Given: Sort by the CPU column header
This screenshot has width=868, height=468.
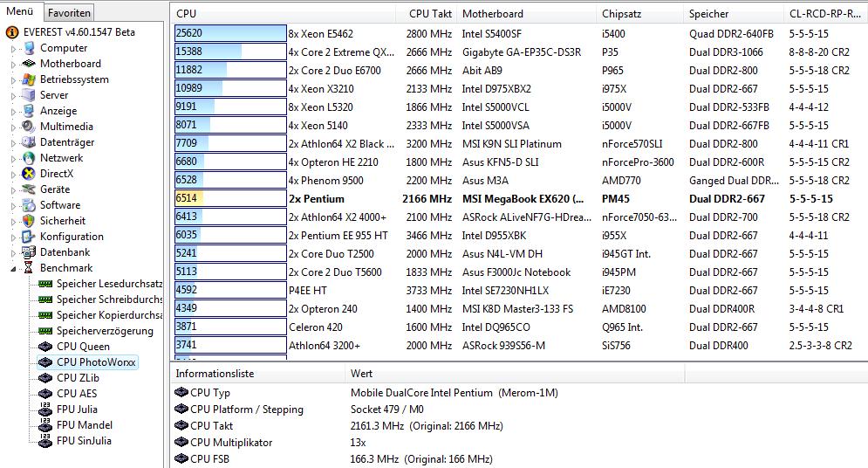Looking at the screenshot, I should point(284,14).
